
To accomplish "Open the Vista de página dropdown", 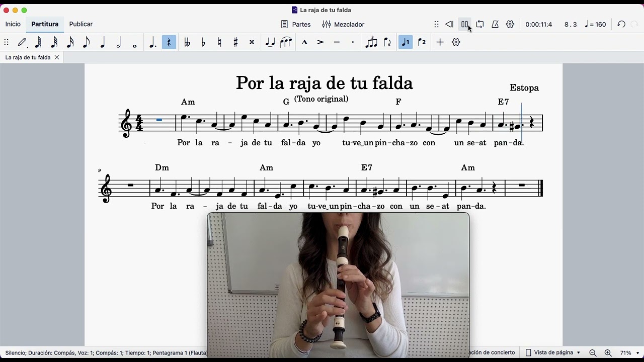I will tap(553, 352).
